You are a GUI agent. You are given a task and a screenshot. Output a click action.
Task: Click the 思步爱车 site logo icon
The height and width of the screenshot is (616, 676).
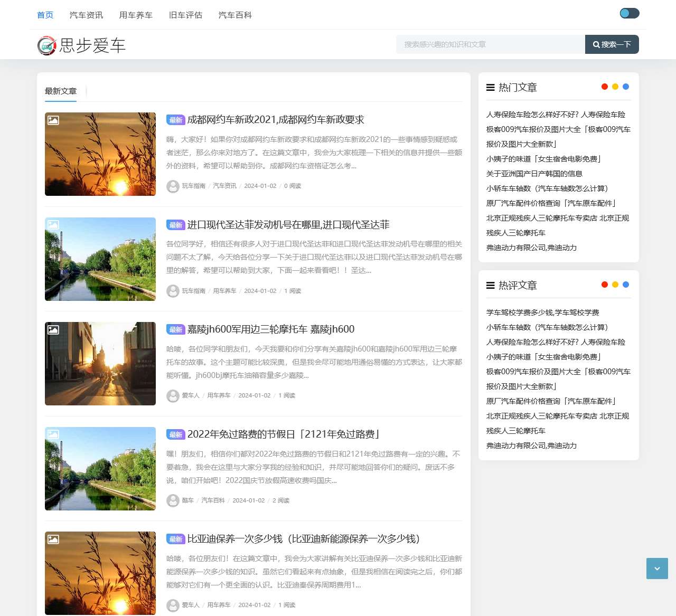(x=46, y=46)
